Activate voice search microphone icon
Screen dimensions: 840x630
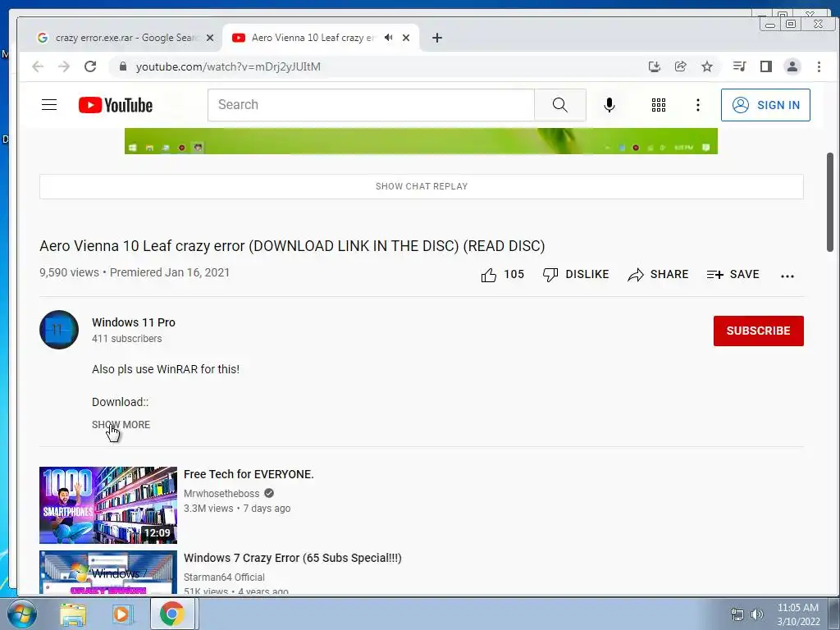[x=609, y=105]
